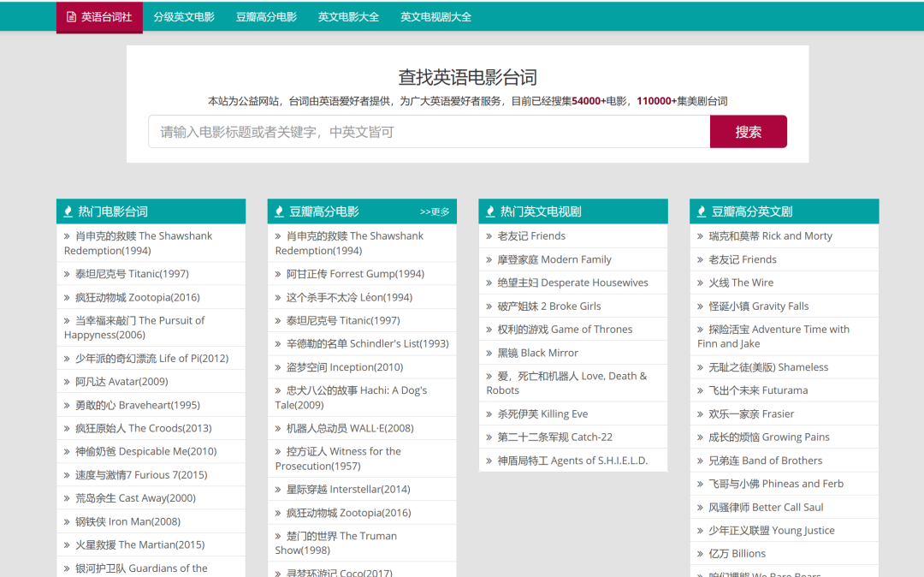Open the >>更多 link for 豆瓣高分电影
The height and width of the screenshot is (577, 924).
click(435, 212)
